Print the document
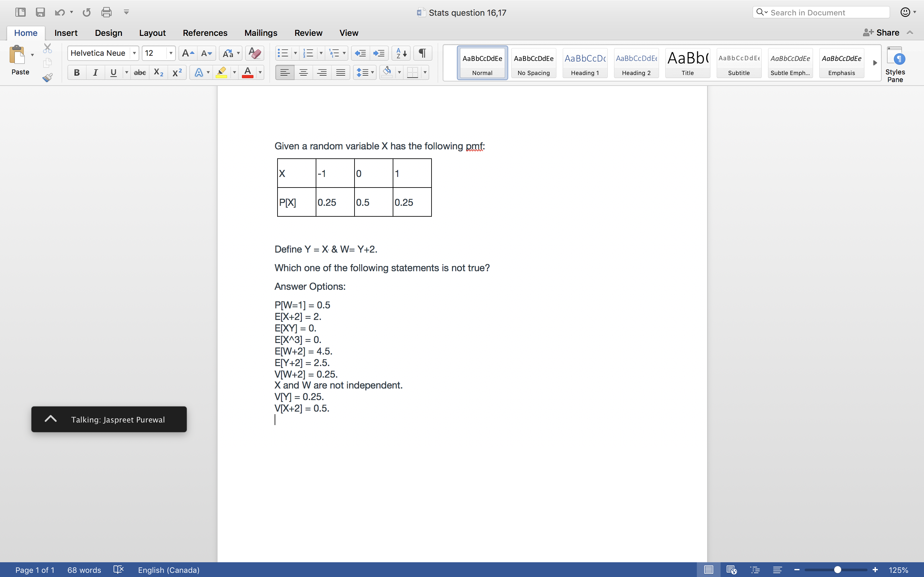This screenshot has height=577, width=924. [107, 12]
